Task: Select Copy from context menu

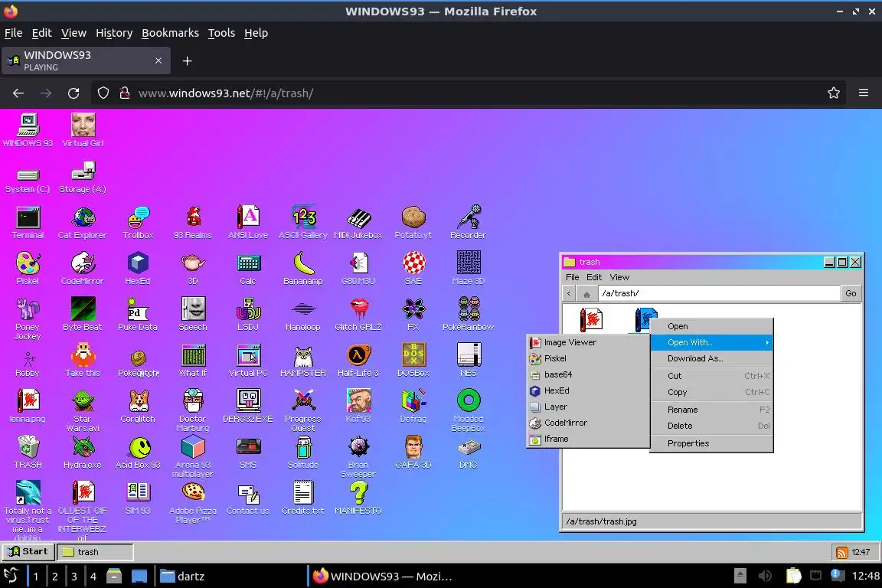Action: tap(711, 392)
